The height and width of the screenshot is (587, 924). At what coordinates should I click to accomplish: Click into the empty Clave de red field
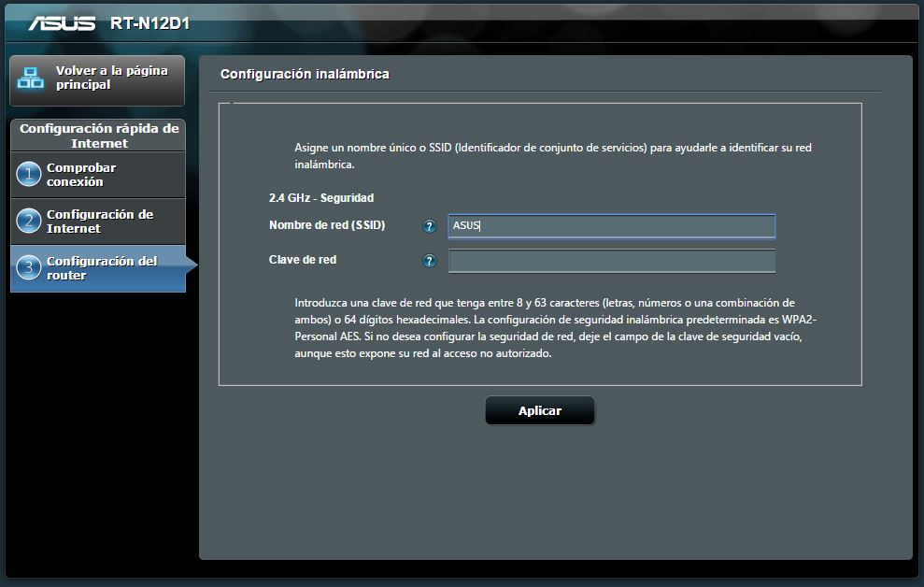(x=611, y=261)
